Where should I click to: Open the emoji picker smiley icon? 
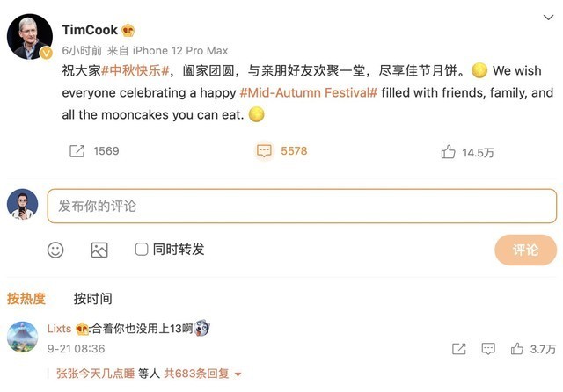pos(55,250)
